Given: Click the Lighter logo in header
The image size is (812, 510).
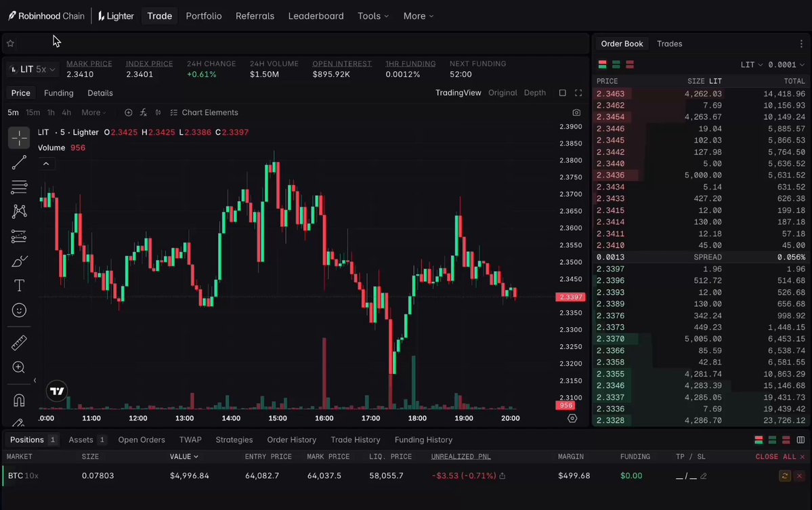Looking at the screenshot, I should click(116, 16).
